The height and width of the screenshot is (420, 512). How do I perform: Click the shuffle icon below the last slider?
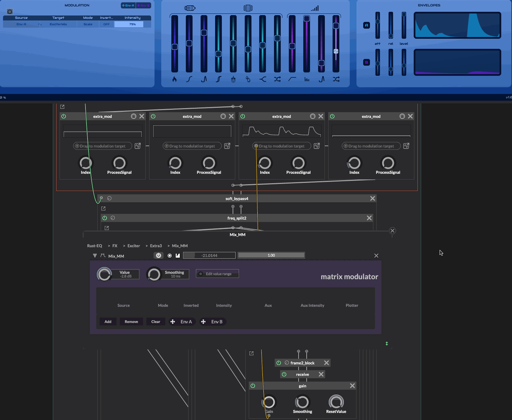(336, 79)
